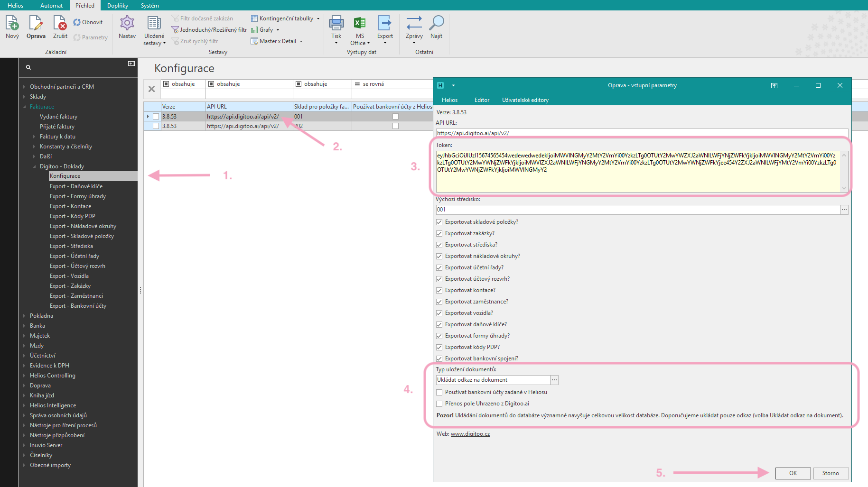Click the Helios H icon in dialog

click(440, 85)
